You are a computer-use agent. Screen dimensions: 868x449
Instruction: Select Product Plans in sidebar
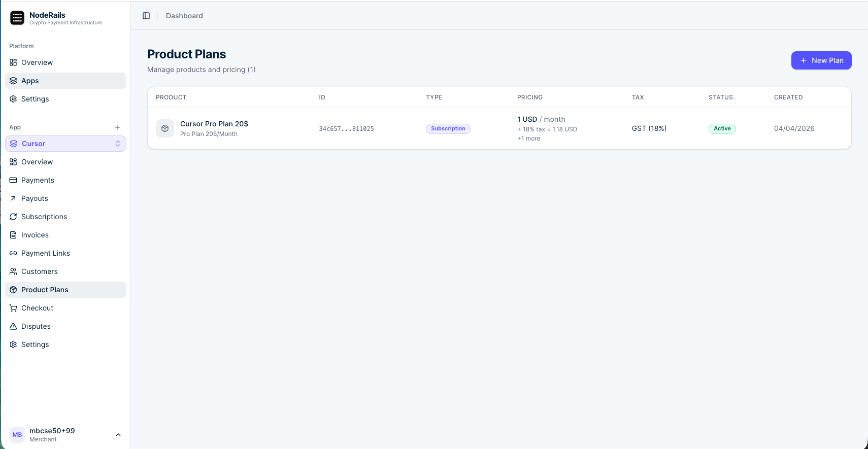(66, 290)
